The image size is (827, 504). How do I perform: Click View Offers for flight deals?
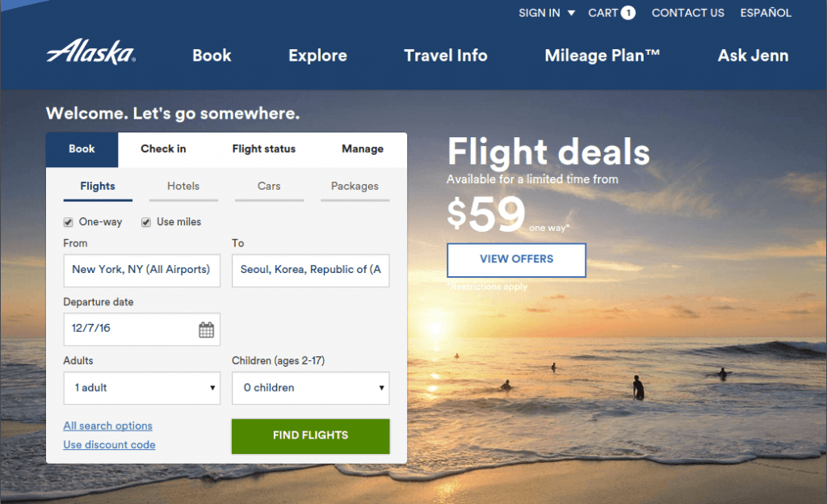pos(516,260)
